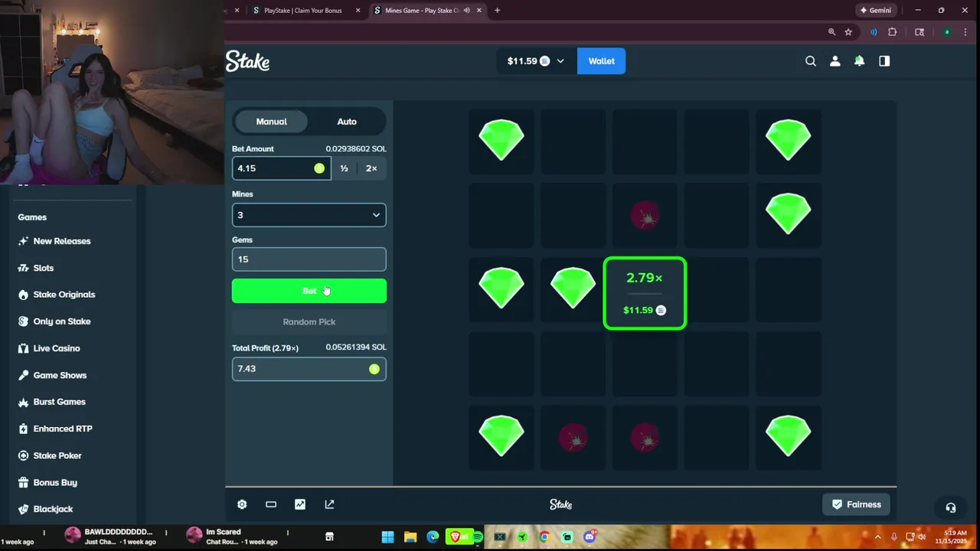This screenshot has width=980, height=551.
Task: Switch to Auto betting mode
Action: [x=347, y=122]
